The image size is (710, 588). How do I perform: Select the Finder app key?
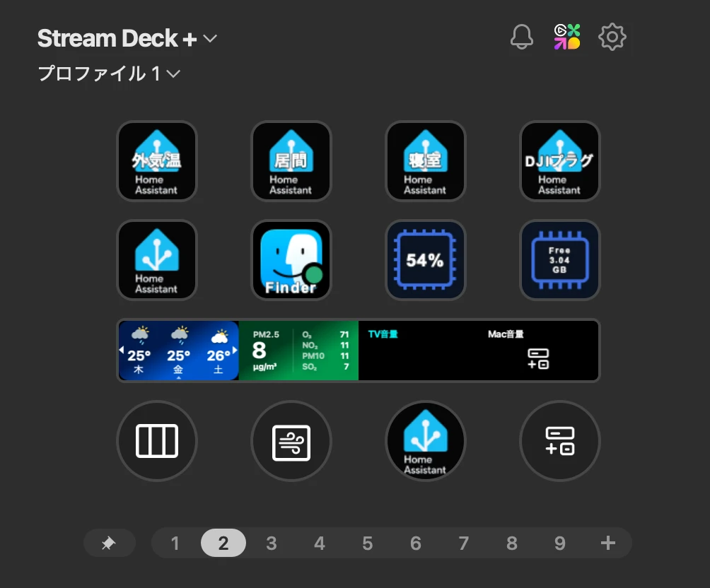[291, 260]
